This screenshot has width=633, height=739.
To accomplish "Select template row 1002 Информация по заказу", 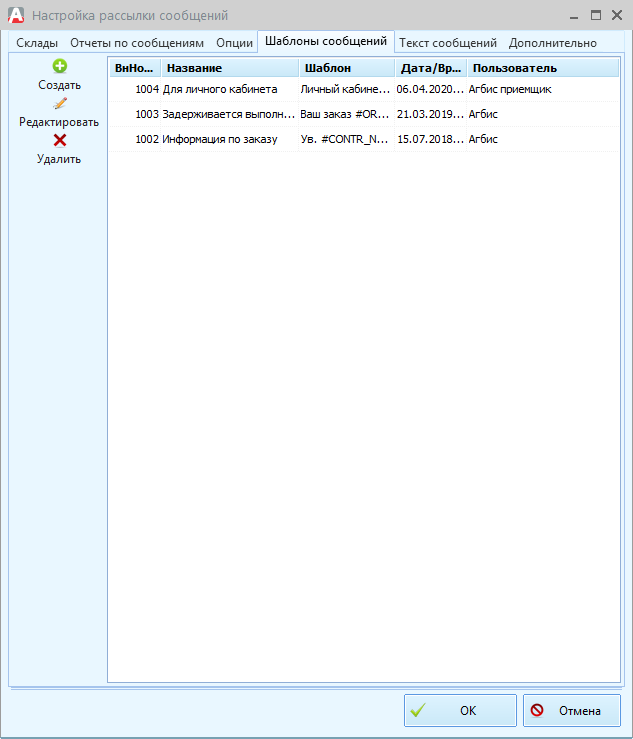I will click(x=220, y=139).
